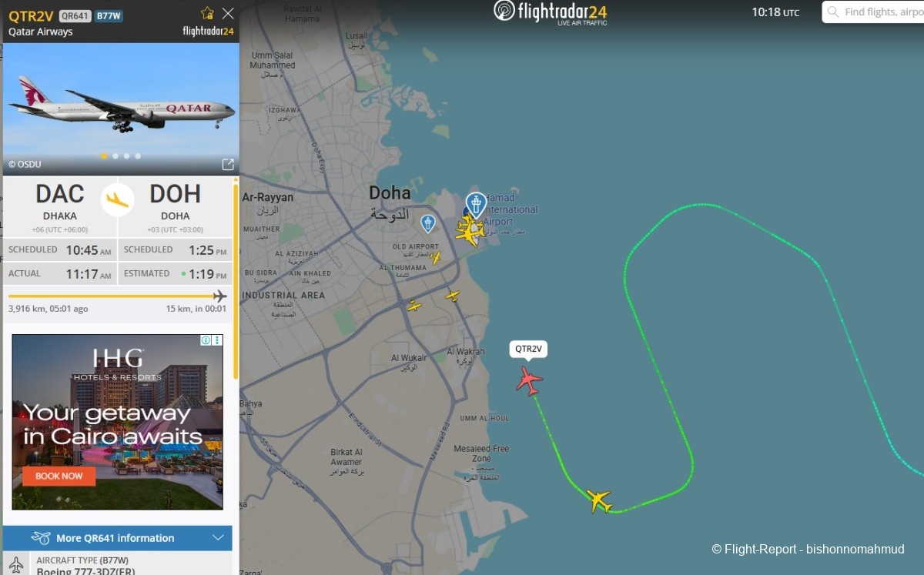This screenshot has width=924, height=575.
Task: Select the yellow aircraft near Mesaieed
Action: click(x=599, y=501)
